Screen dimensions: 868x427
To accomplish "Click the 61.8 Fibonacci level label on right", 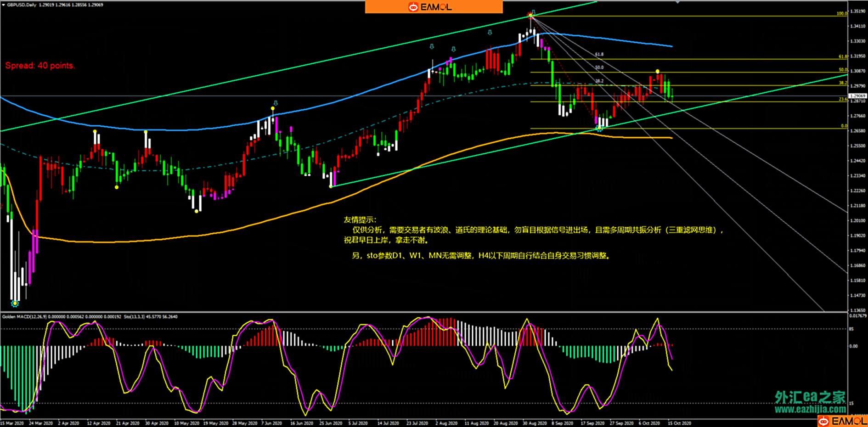I will (x=842, y=56).
